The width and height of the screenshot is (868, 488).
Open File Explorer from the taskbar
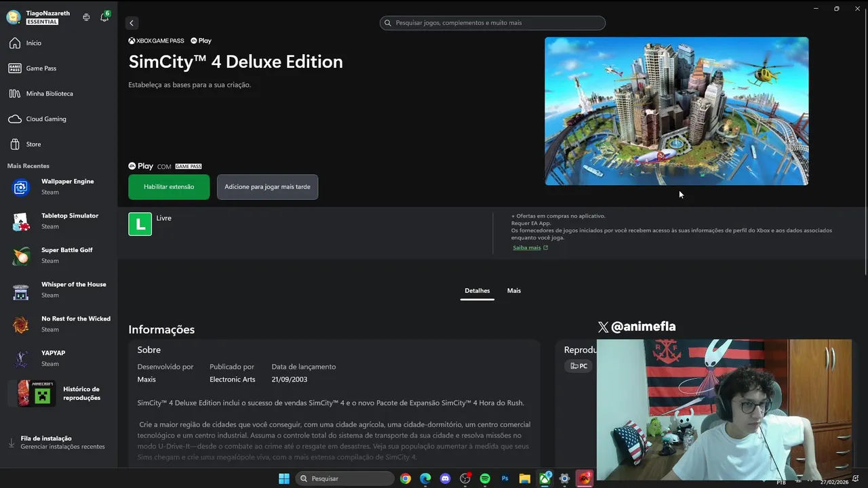[x=525, y=479]
